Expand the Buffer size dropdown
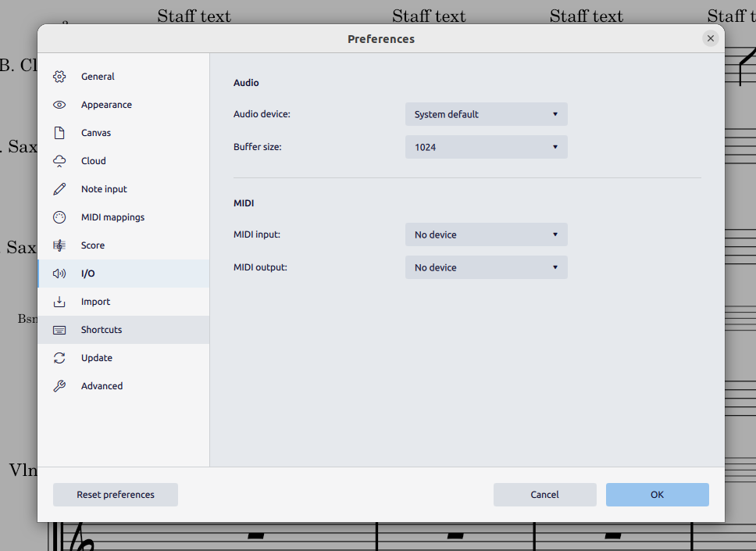The height and width of the screenshot is (551, 756). point(486,146)
